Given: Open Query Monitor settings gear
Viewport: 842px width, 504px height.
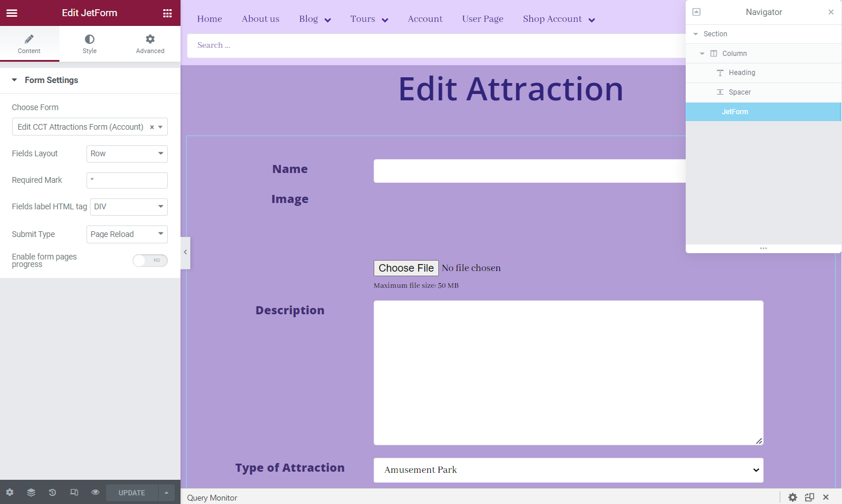Looking at the screenshot, I should [792, 497].
